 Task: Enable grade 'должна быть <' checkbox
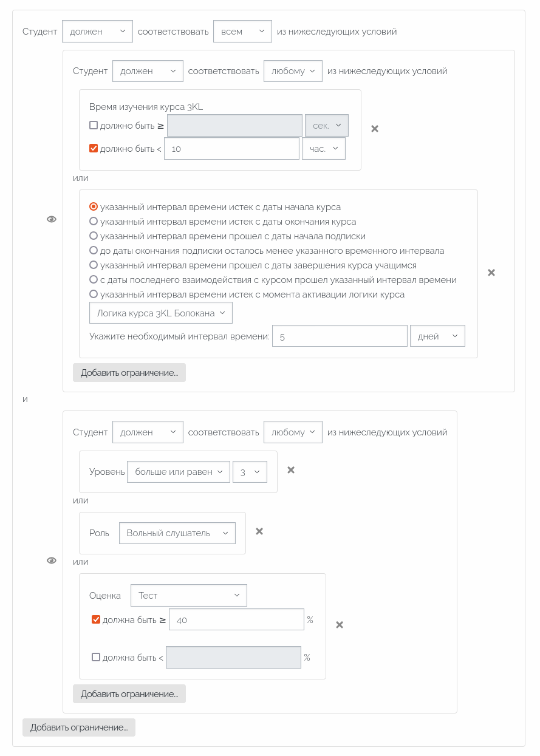96,657
